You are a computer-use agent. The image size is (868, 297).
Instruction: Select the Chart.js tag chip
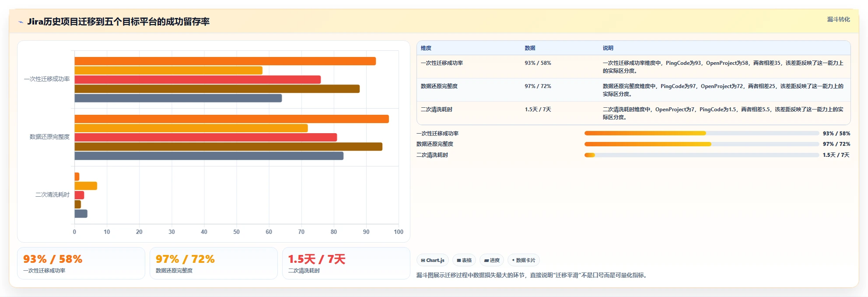(x=433, y=260)
